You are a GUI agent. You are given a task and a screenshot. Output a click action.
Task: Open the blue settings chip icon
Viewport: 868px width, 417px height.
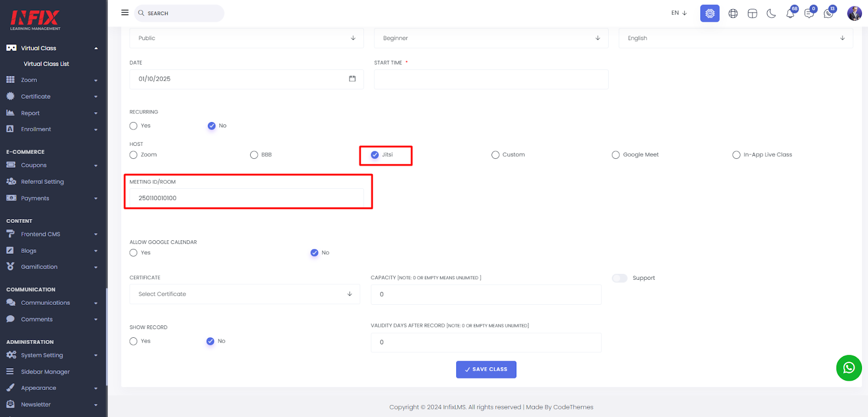tap(710, 13)
